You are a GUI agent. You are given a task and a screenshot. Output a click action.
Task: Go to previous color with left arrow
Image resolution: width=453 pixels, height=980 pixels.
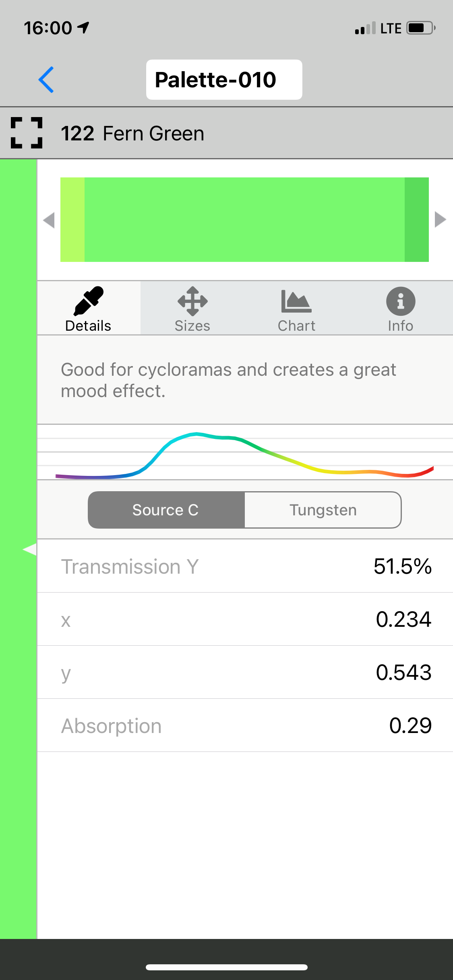49,220
